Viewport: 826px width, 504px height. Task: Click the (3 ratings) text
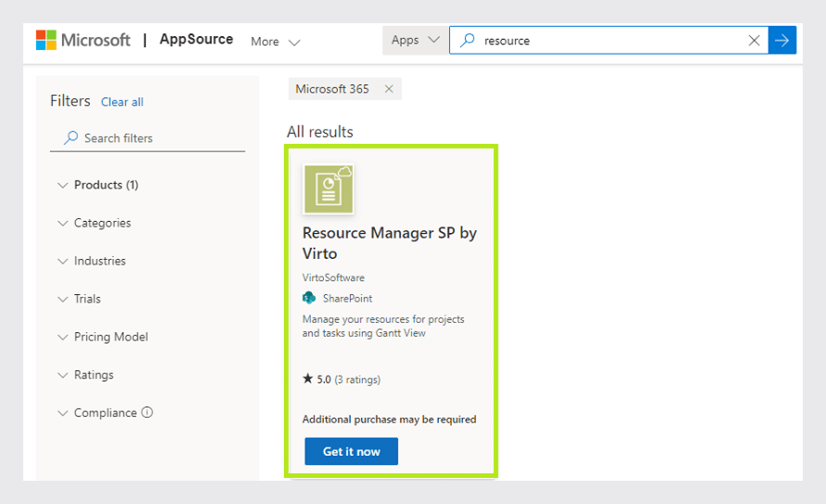pyautogui.click(x=357, y=380)
